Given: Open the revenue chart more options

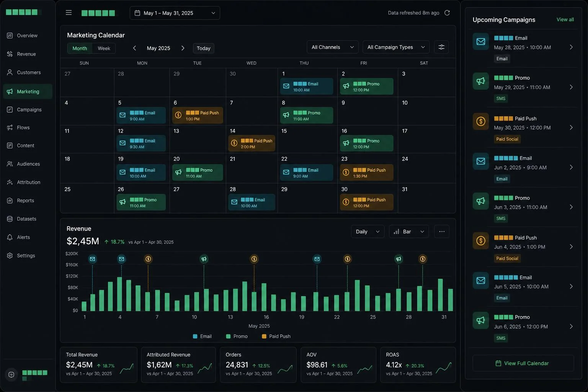Looking at the screenshot, I should click(x=442, y=232).
